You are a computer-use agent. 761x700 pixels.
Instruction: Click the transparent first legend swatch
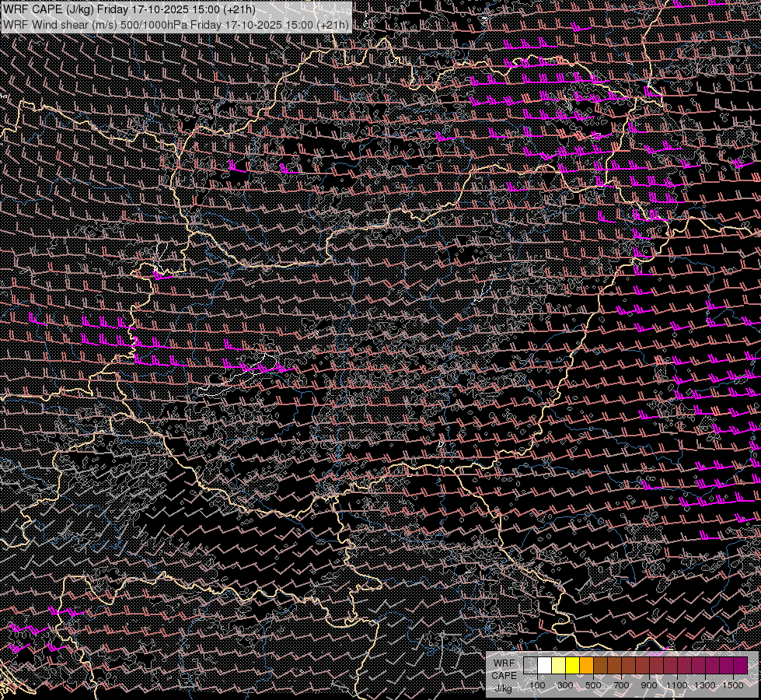pyautogui.click(x=530, y=665)
